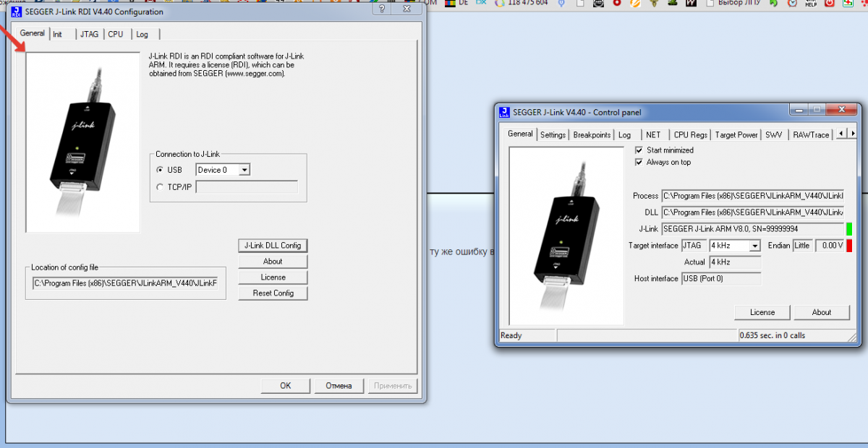Click the Actual speed '4 kHz' field
868x448 pixels.
[735, 262]
